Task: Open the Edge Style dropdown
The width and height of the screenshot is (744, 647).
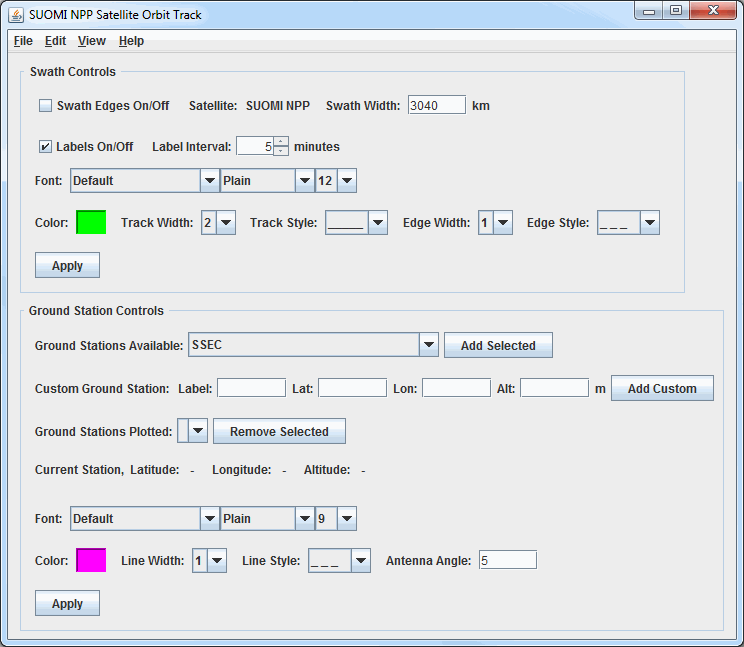Action: 628,222
